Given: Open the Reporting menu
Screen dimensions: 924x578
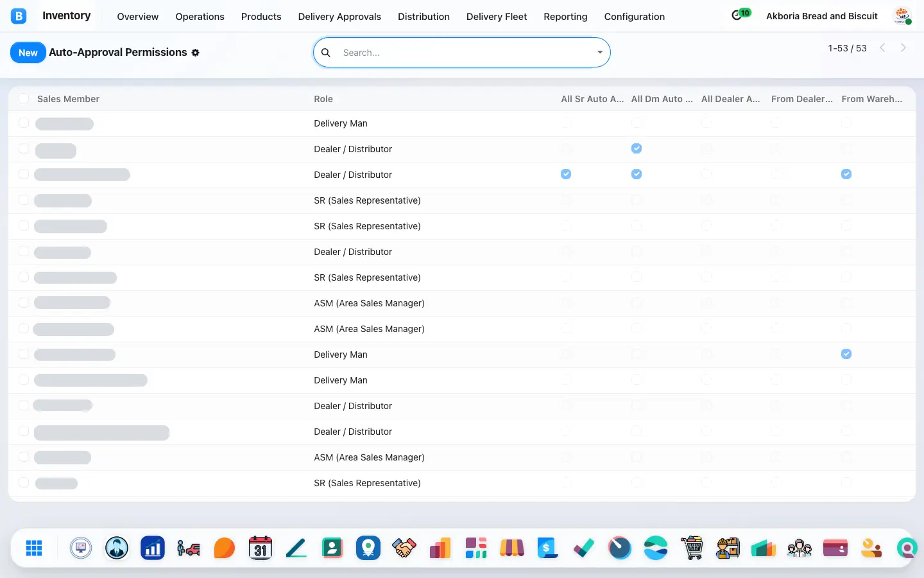Looking at the screenshot, I should pos(565,17).
